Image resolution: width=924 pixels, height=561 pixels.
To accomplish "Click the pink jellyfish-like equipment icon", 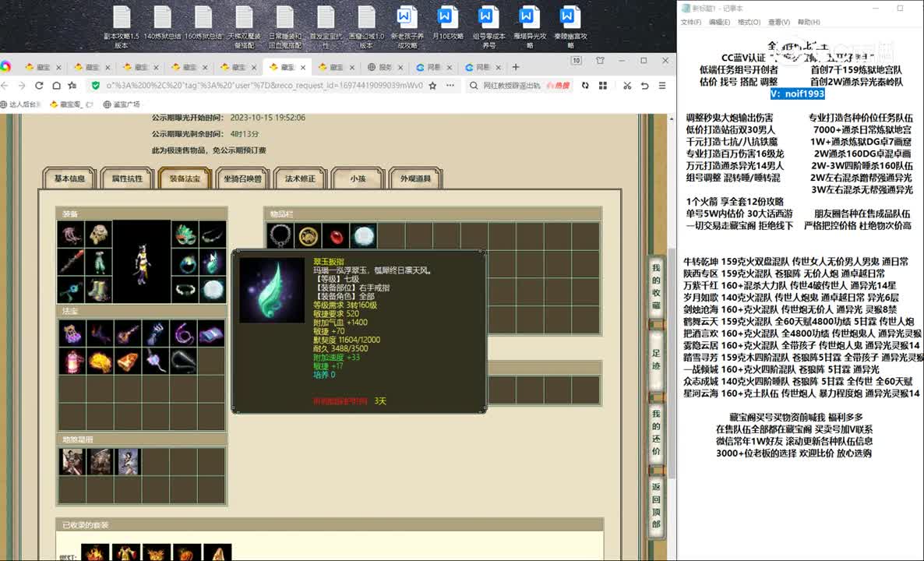I will (72, 235).
